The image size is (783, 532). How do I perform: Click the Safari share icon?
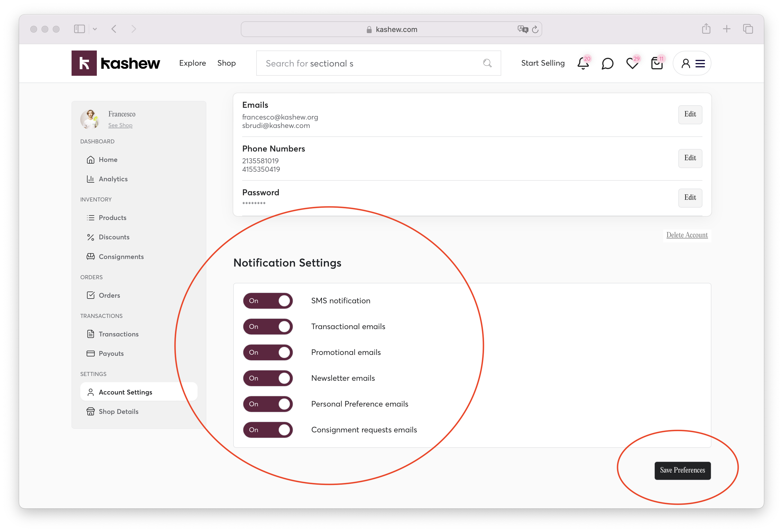point(706,29)
